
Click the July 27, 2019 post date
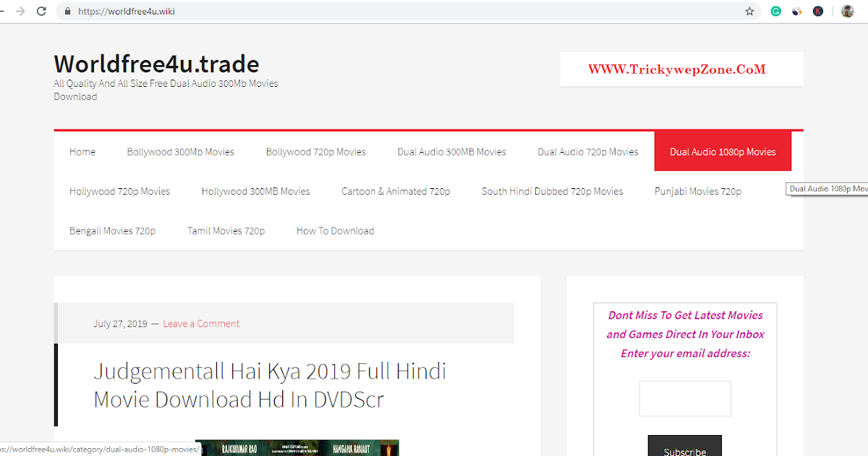[120, 324]
